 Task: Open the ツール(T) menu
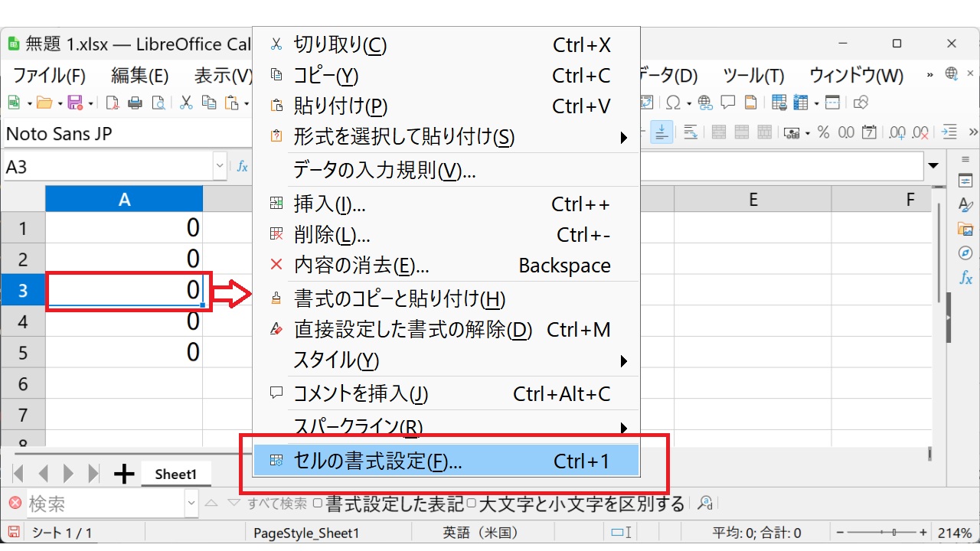pyautogui.click(x=753, y=76)
